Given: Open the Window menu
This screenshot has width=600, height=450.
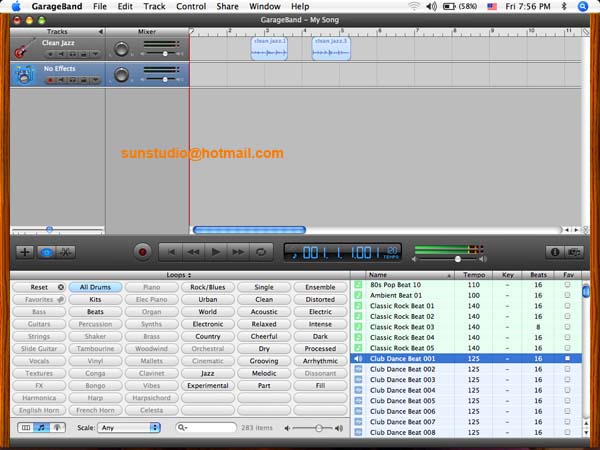Looking at the screenshot, I should coord(265,7).
